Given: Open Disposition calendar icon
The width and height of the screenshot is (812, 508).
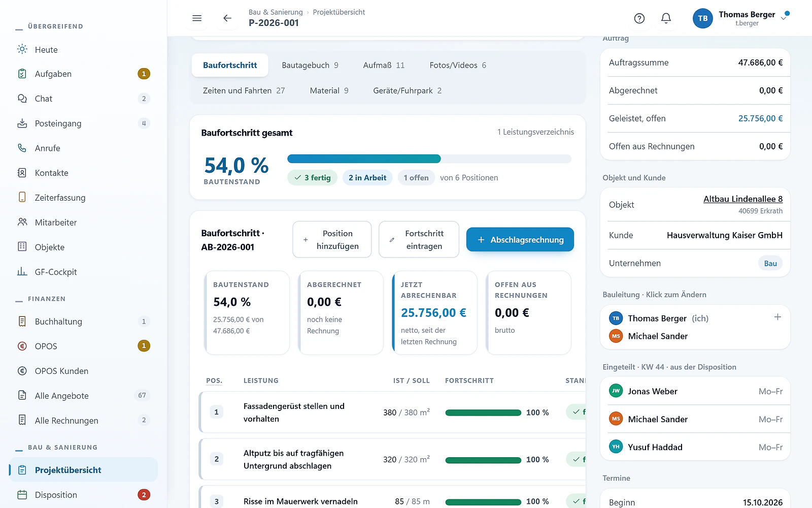Looking at the screenshot, I should [x=22, y=495].
